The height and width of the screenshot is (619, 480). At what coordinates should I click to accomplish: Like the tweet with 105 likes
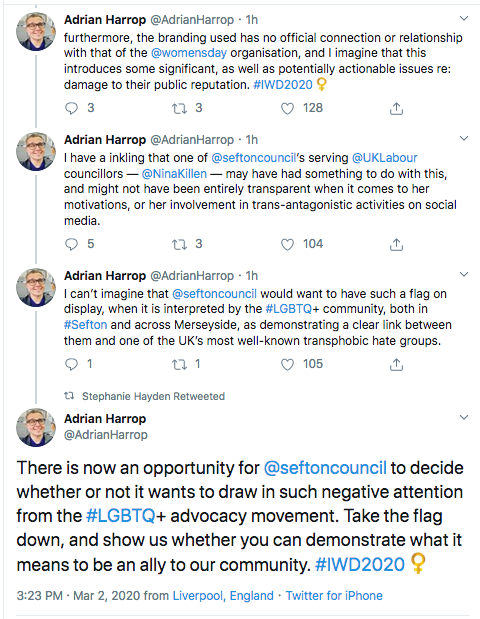pos(287,364)
